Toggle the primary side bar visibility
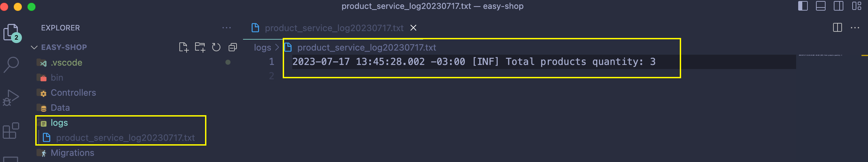Viewport: 868px width, 162px height. [803, 6]
